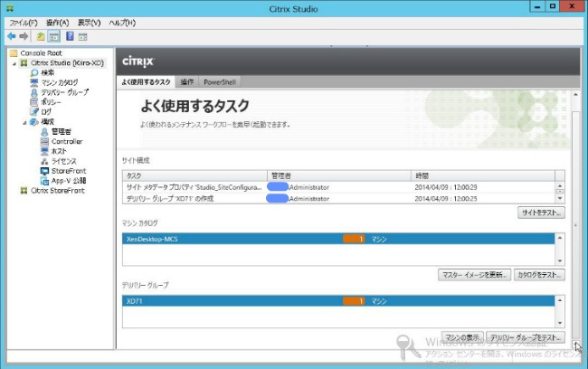Image resolution: width=588 pixels, height=369 pixels.
Task: Click the サイトをテスト button
Action: coord(541,213)
